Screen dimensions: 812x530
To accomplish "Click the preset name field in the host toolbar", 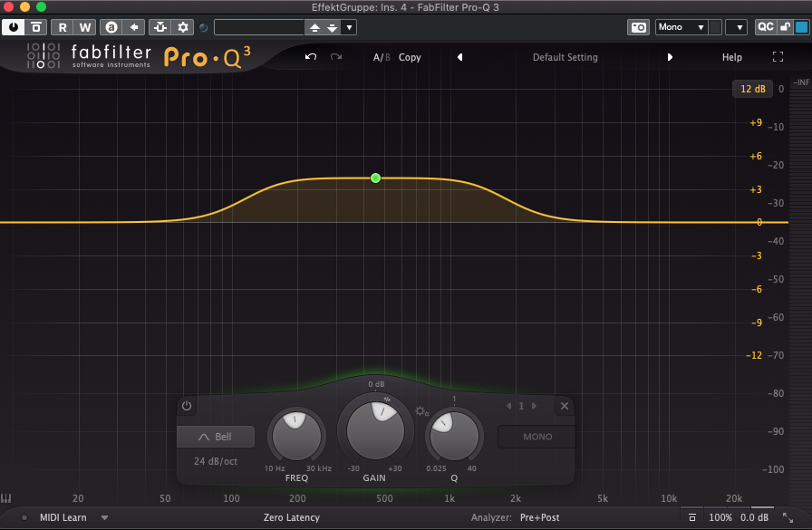I will coord(259,27).
